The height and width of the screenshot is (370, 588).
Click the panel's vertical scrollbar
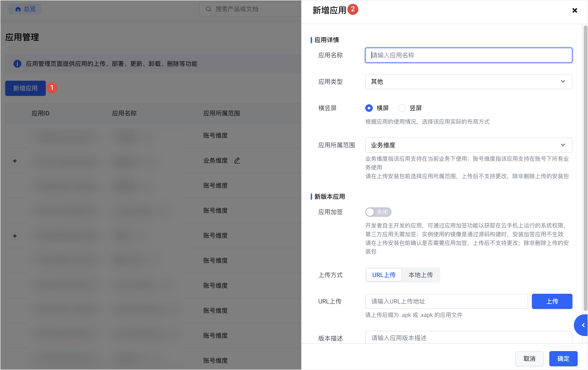pos(585,169)
